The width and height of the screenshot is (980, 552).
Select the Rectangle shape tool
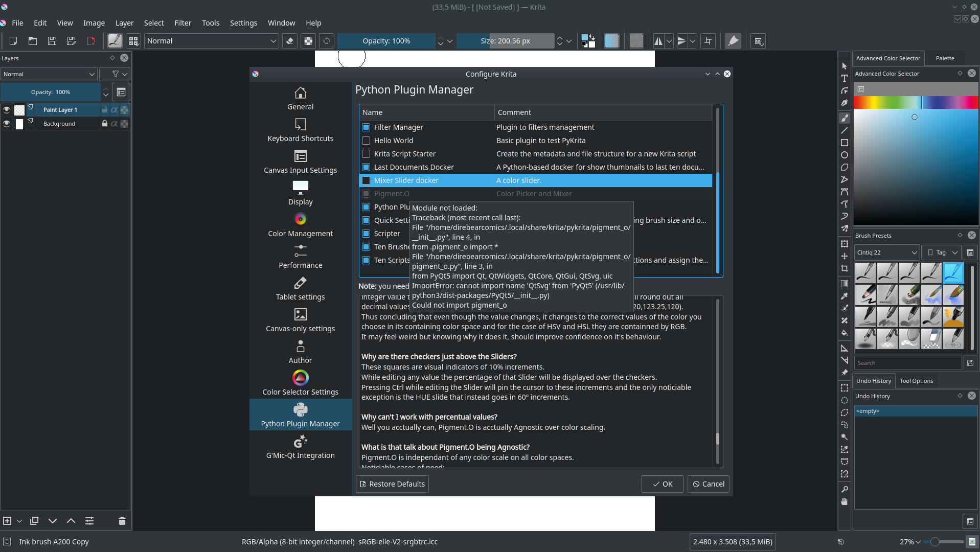pyautogui.click(x=845, y=143)
